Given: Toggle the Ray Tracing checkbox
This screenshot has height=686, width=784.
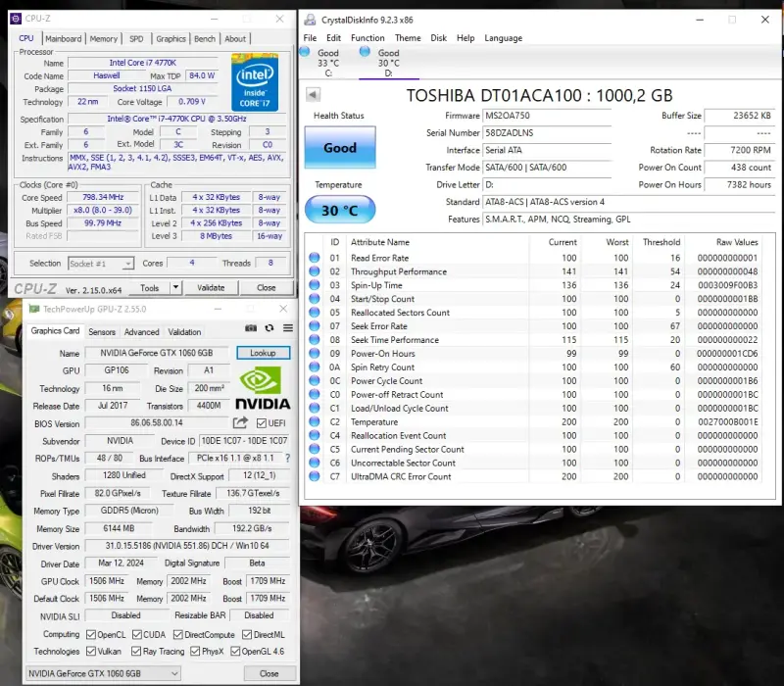Looking at the screenshot, I should point(136,651).
